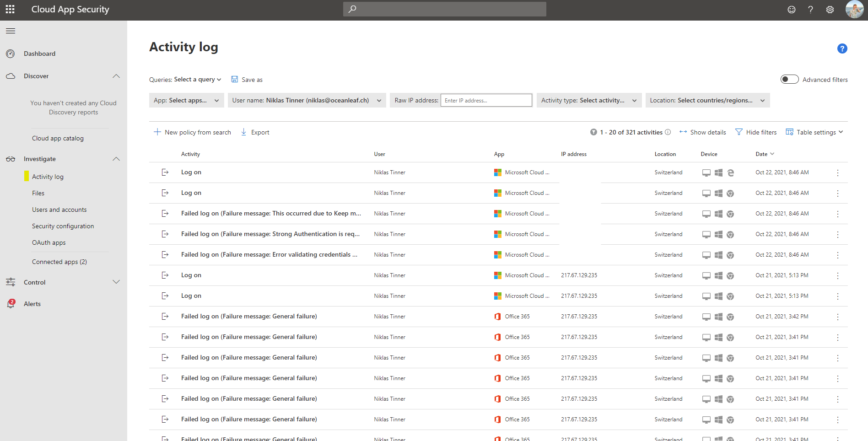Focus the Raw IP address input field
Viewport: 868px width, 441px height.
[486, 100]
